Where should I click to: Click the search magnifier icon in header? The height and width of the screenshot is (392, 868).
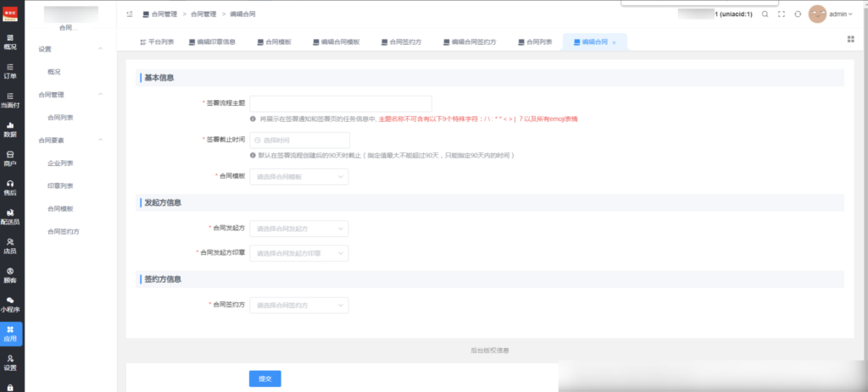click(x=765, y=14)
